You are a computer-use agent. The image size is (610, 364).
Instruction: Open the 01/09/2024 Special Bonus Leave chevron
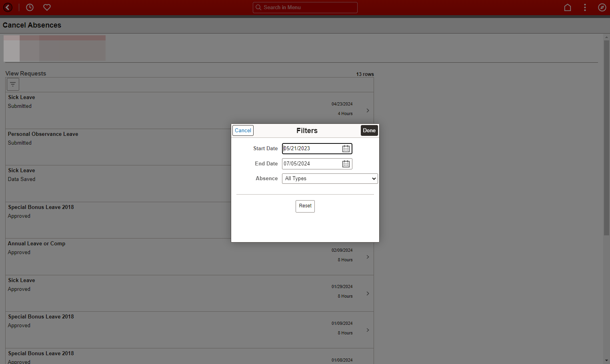coord(368,330)
